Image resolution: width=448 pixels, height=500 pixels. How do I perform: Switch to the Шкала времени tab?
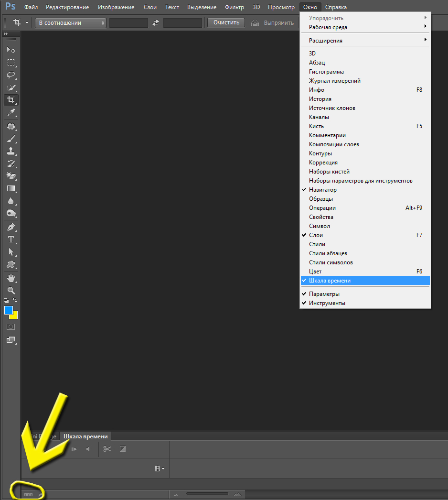tap(85, 436)
